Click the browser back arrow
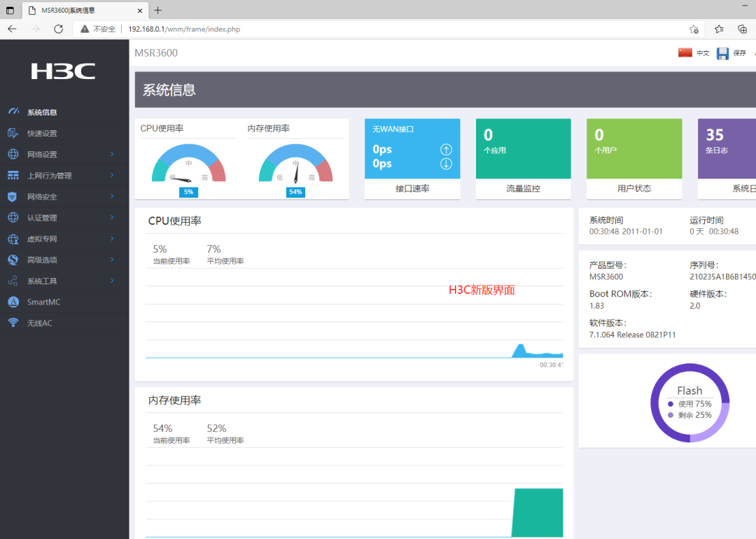Screen dimensions: 756x539 (13, 29)
